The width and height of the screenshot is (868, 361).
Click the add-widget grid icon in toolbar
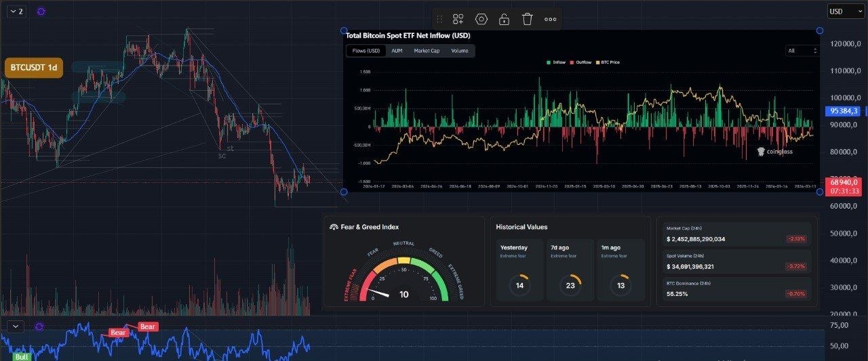(x=458, y=20)
